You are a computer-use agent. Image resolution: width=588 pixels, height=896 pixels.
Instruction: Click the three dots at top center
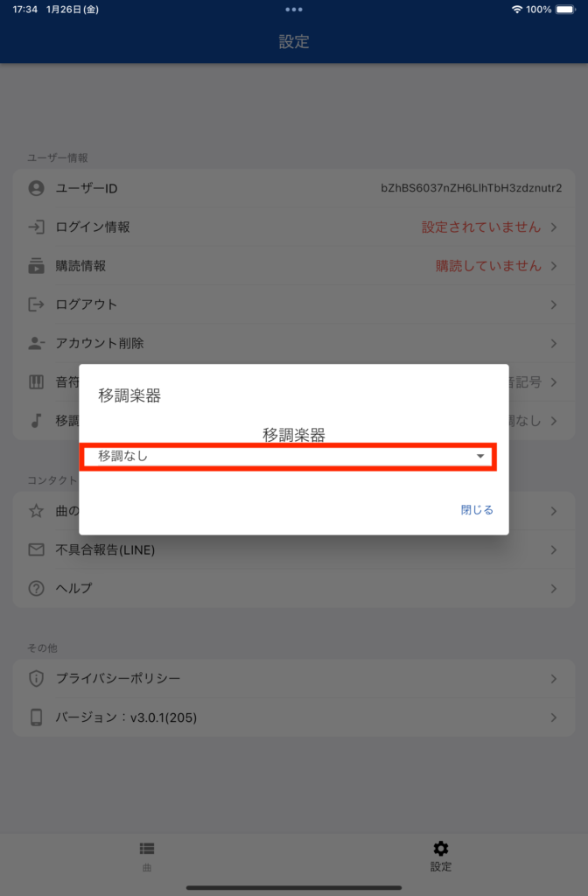294,10
